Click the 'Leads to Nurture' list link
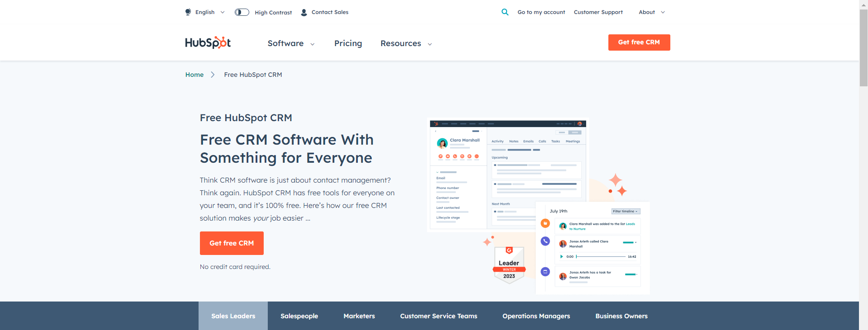 pyautogui.click(x=602, y=226)
